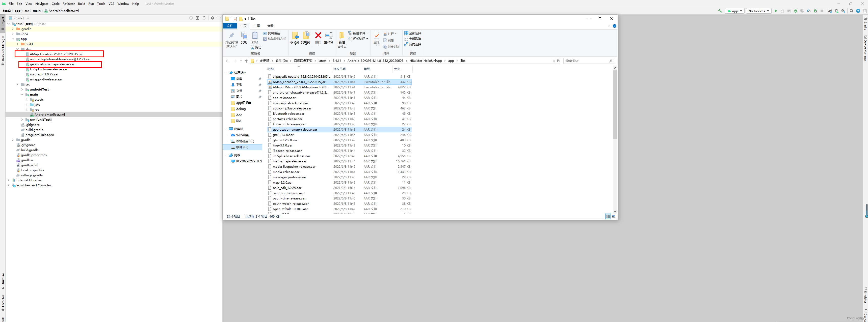Click the Explorer libs search box
The height and width of the screenshot is (322, 868).
tap(586, 61)
